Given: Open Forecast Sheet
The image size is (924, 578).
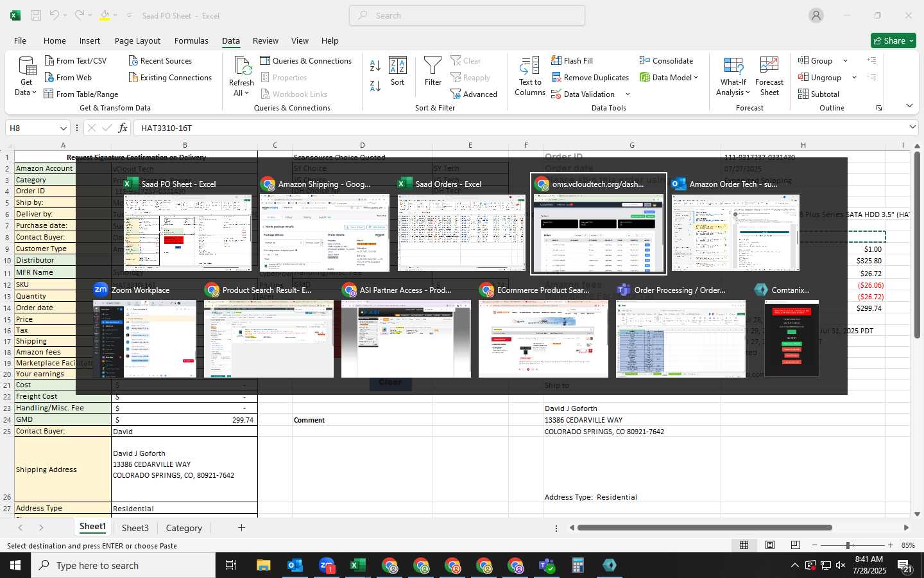Looking at the screenshot, I should (769, 76).
